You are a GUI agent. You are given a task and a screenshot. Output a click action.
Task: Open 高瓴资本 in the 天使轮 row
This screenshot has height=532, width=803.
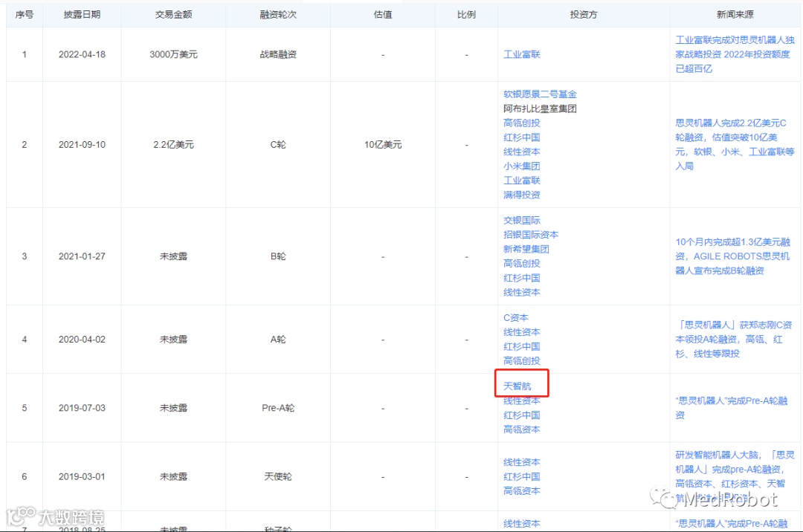click(521, 490)
